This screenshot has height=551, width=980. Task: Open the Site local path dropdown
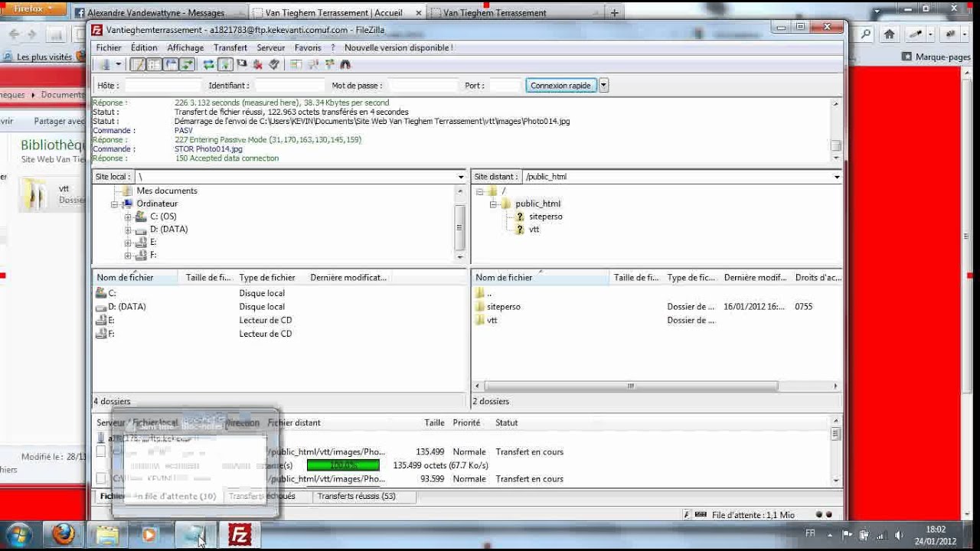coord(461,177)
